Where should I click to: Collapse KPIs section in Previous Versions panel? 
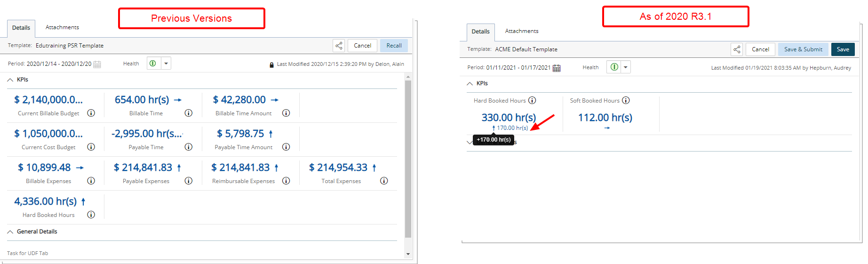[10, 80]
